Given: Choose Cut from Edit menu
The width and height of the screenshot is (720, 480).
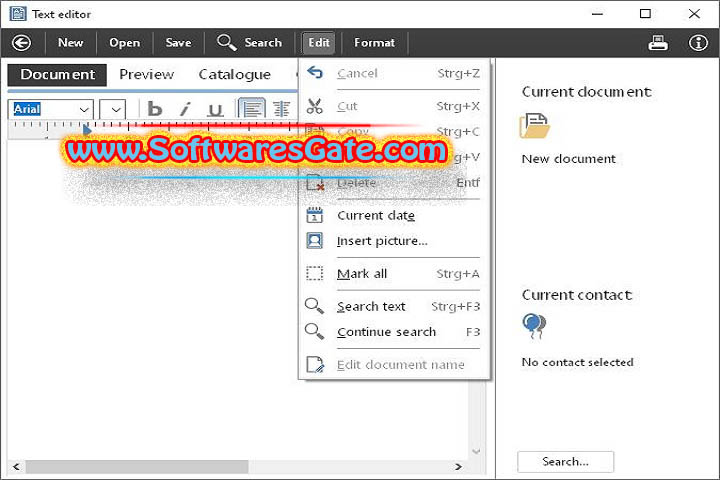Looking at the screenshot, I should (x=394, y=106).
